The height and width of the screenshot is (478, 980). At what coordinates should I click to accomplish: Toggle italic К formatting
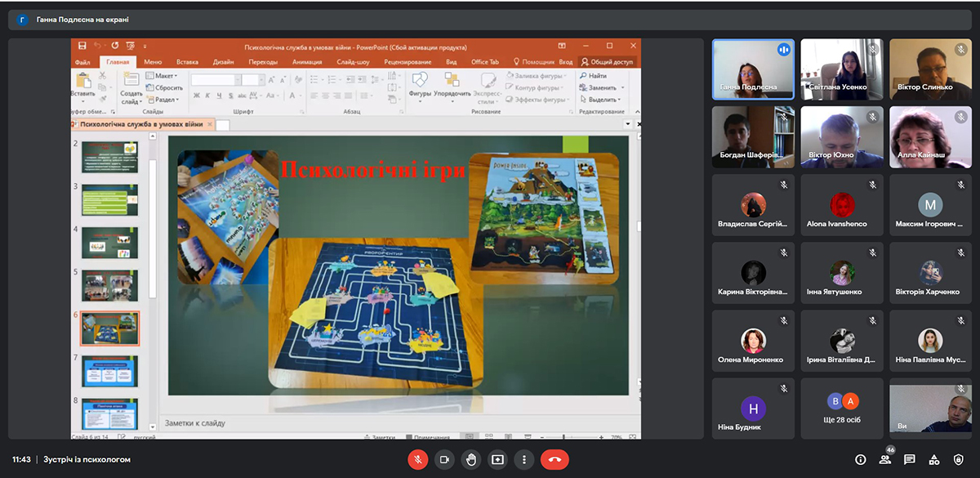pyautogui.click(x=208, y=96)
